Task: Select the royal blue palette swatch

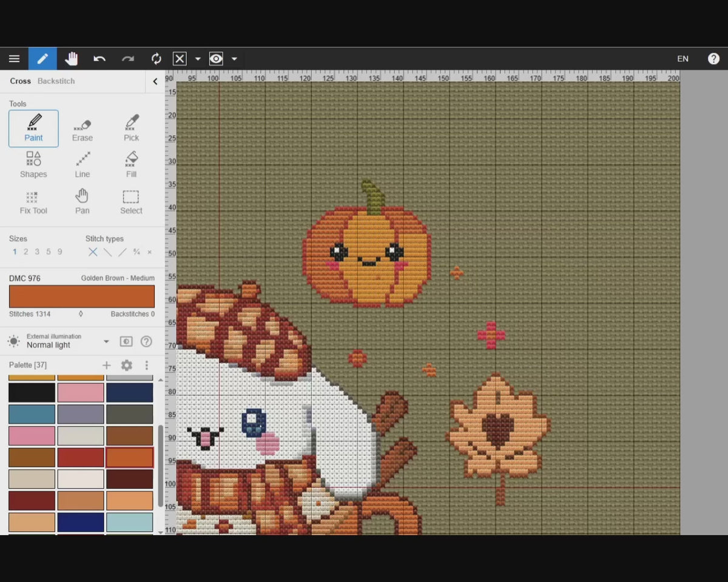Action: (x=81, y=522)
